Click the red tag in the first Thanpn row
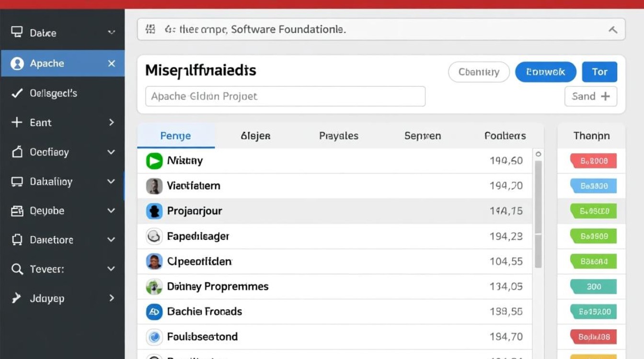The width and height of the screenshot is (644, 359). 593,161
